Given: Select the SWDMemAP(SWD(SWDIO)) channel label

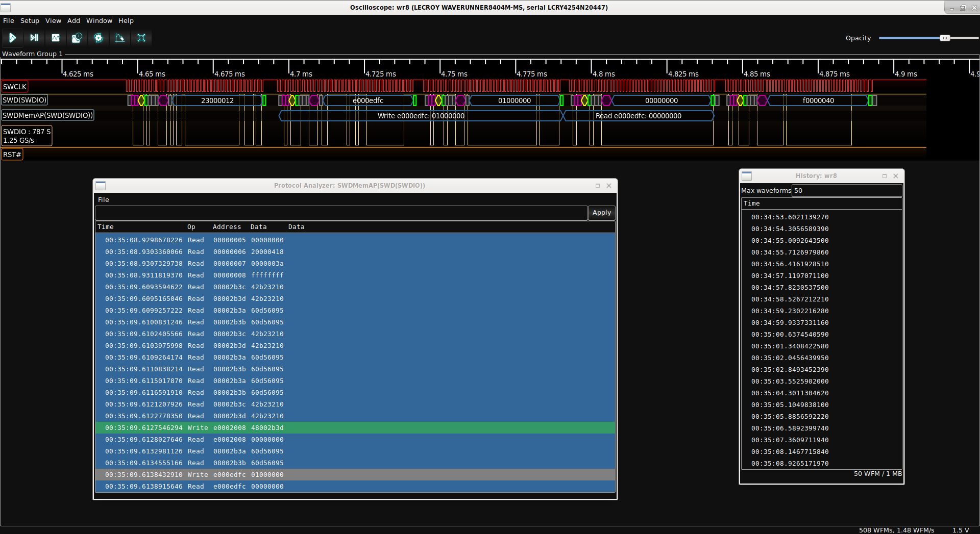Looking at the screenshot, I should click(48, 115).
